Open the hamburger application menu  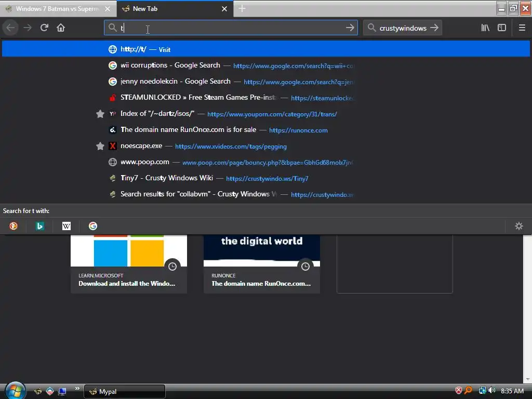click(x=522, y=28)
